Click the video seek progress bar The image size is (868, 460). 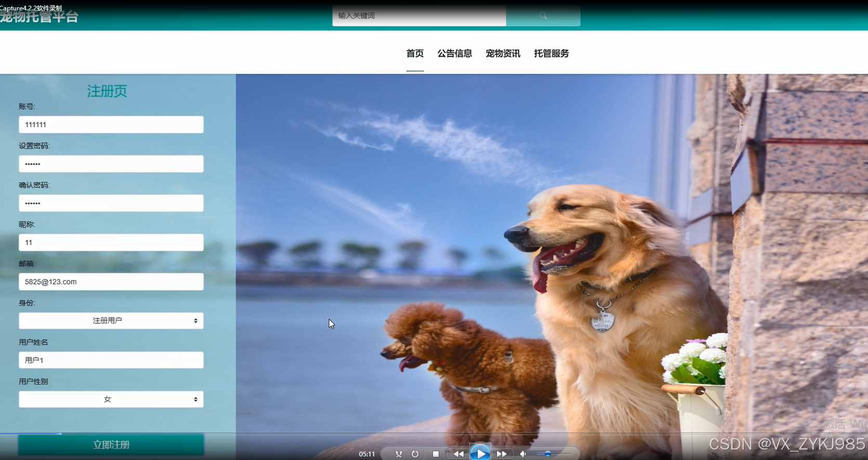[434, 433]
